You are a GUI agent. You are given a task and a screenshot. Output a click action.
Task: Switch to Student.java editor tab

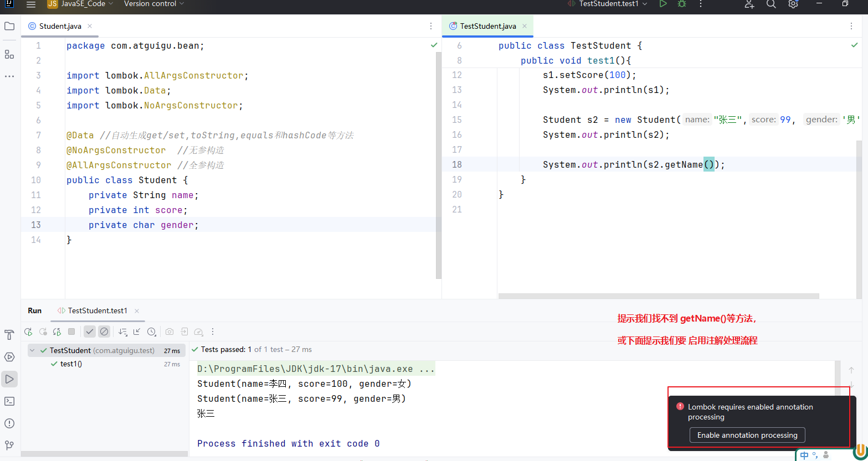tap(60, 26)
